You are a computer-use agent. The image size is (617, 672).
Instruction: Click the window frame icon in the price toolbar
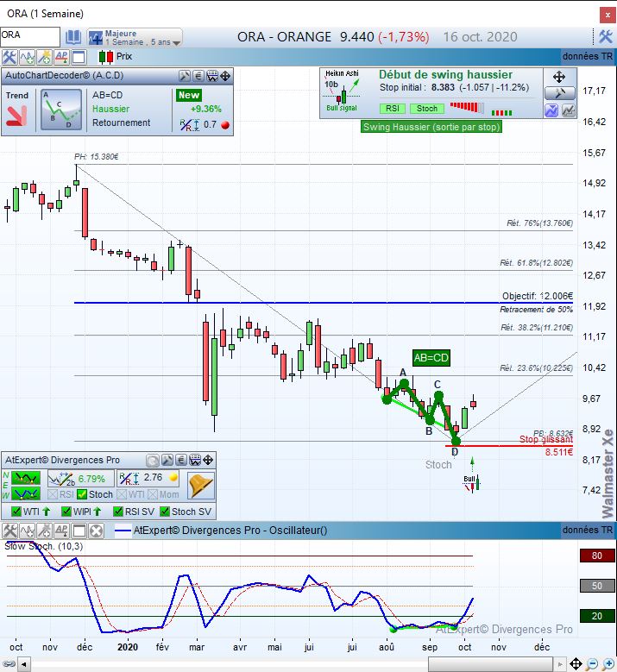(79, 57)
